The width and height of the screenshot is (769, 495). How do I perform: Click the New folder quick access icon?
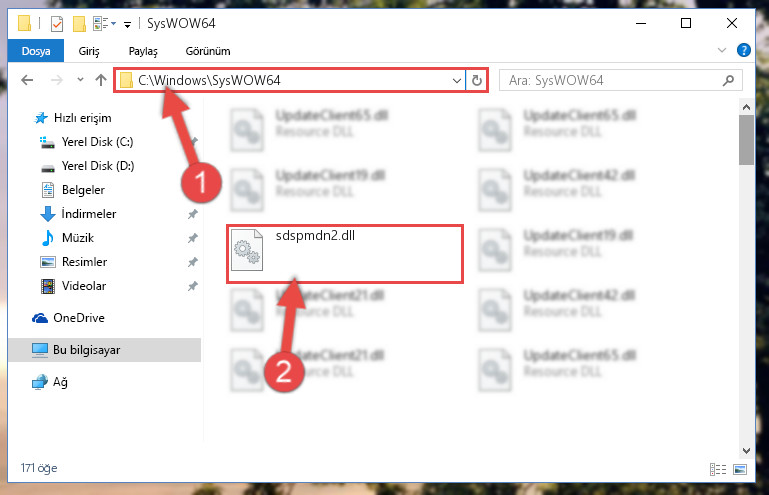tap(79, 23)
